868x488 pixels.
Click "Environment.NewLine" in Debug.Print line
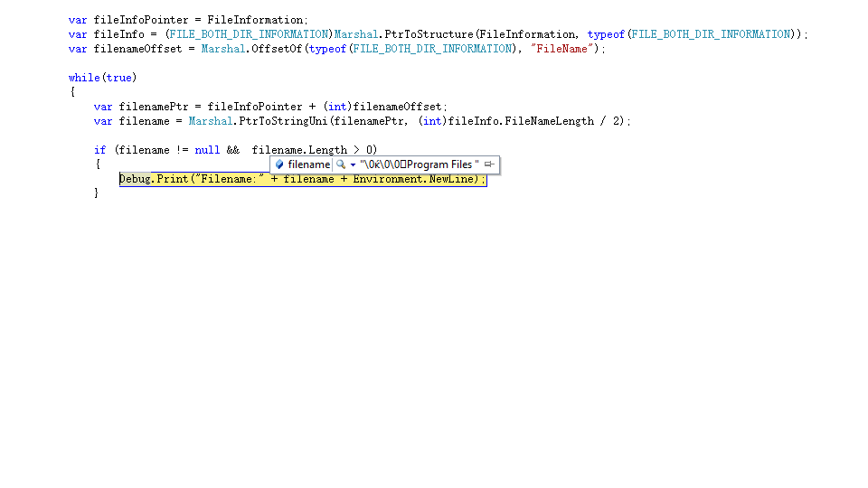(415, 179)
